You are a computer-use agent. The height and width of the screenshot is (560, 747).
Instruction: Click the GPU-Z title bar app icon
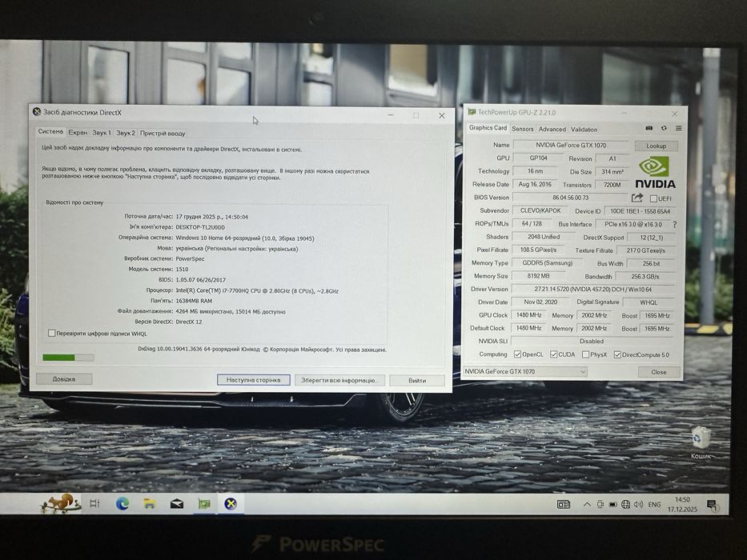pyautogui.click(x=472, y=112)
